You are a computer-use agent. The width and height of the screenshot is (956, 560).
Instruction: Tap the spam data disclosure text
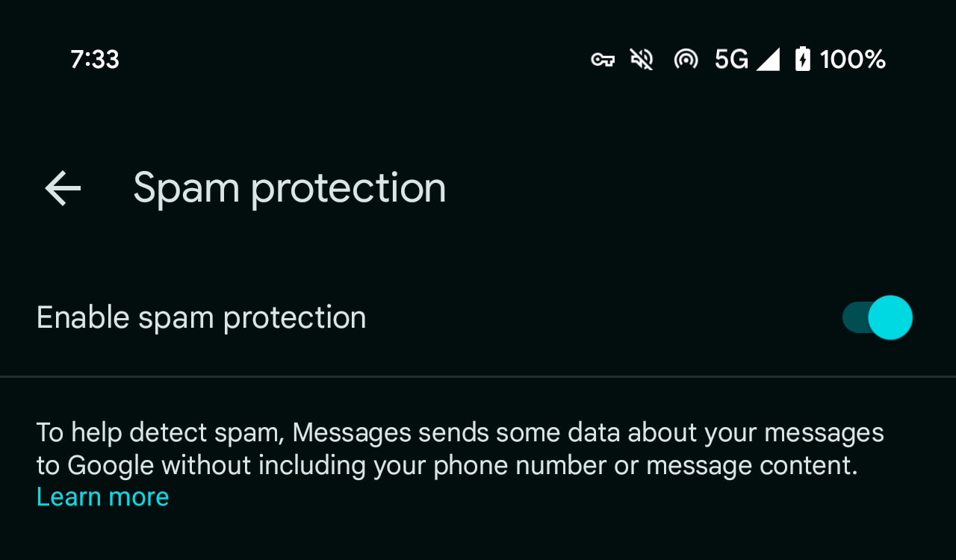(x=459, y=448)
